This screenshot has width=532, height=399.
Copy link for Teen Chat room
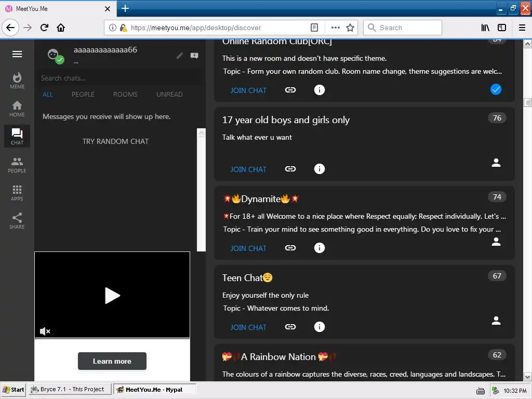[x=290, y=327]
